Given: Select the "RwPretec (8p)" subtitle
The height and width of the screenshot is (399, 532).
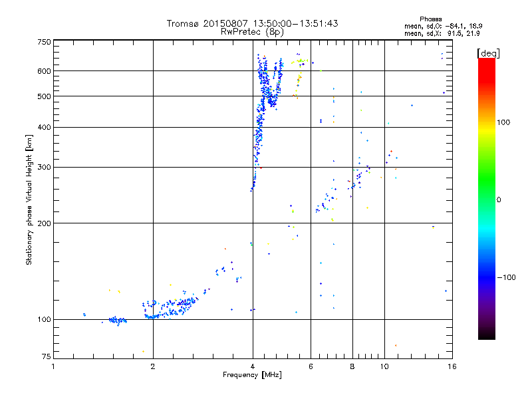Looking at the screenshot, I should coord(252,32).
